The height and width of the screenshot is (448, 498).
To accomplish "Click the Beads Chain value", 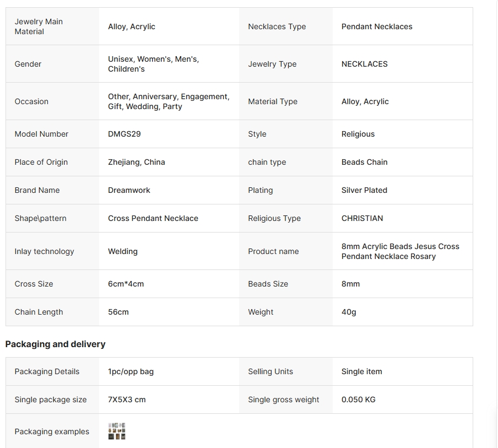I will [364, 162].
